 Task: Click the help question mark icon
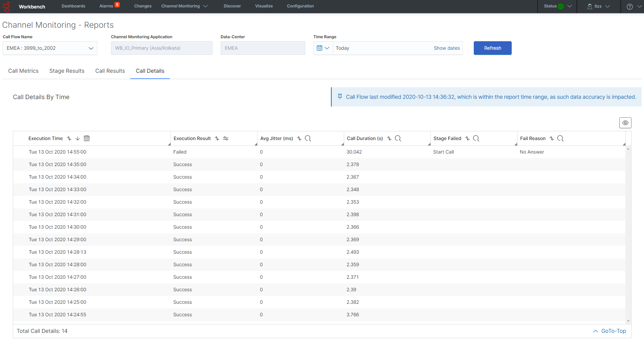(x=630, y=6)
